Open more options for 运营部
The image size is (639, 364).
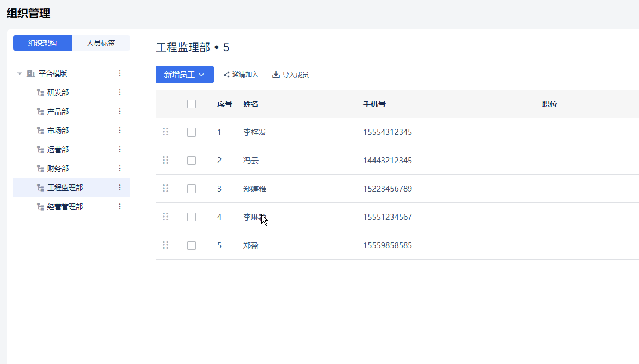click(120, 150)
